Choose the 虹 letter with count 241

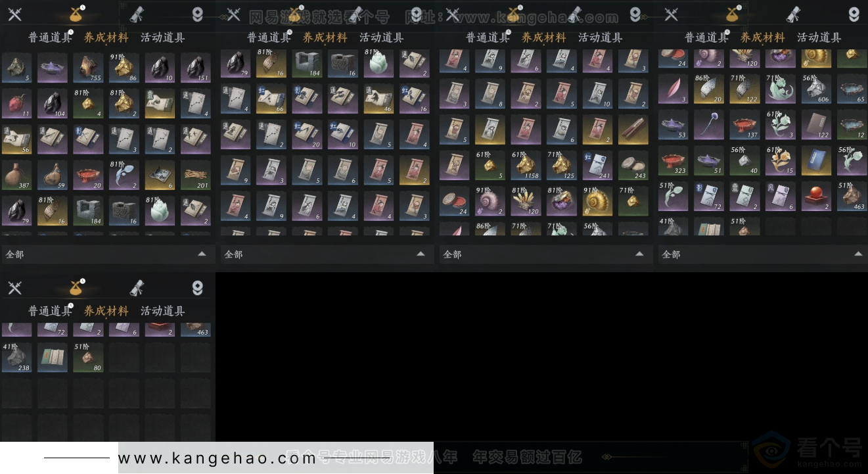tap(597, 165)
